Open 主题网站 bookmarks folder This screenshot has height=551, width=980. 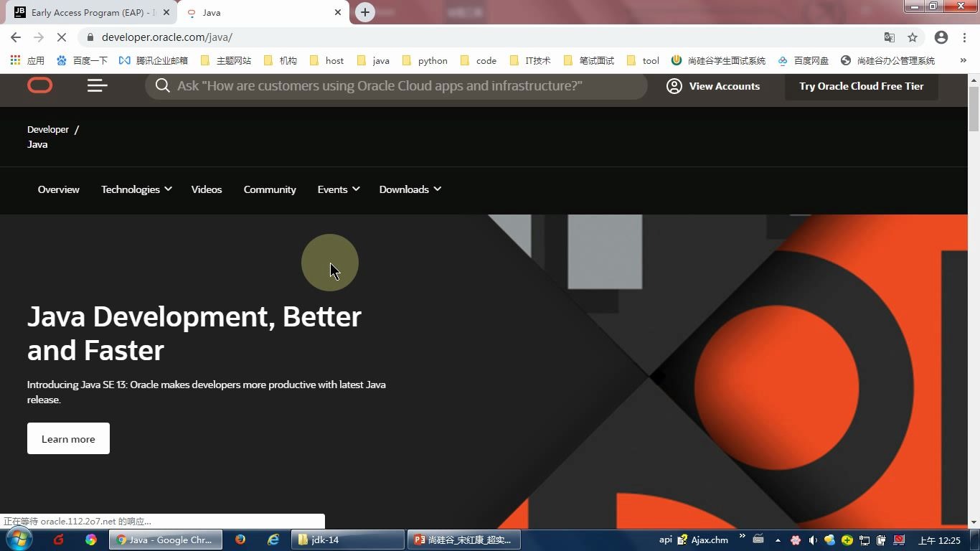pos(226,60)
